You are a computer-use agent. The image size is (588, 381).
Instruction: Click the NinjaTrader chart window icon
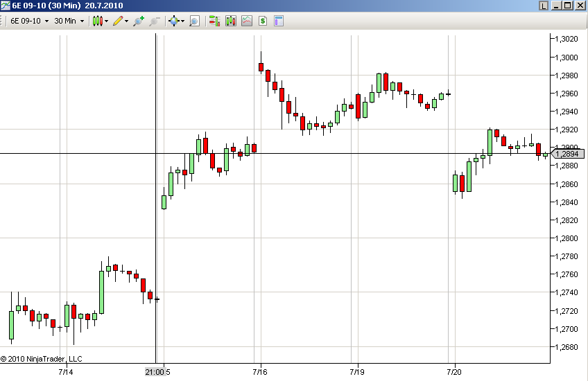point(6,6)
